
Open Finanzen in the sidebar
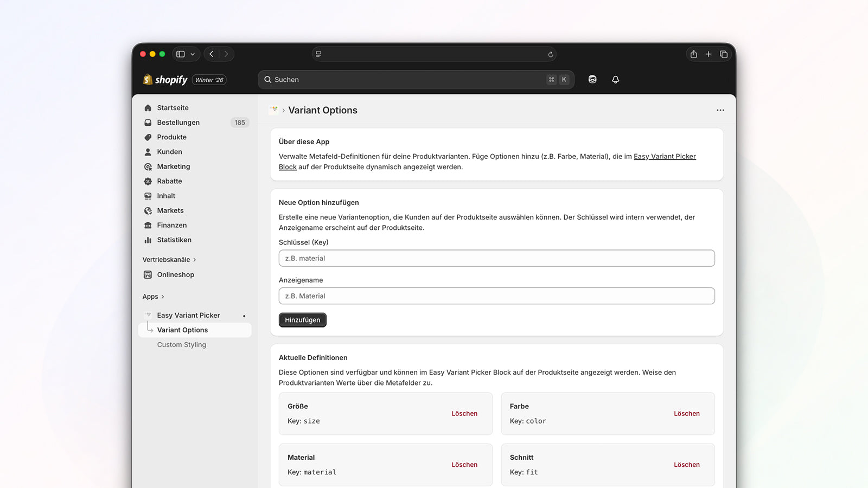[x=171, y=225]
